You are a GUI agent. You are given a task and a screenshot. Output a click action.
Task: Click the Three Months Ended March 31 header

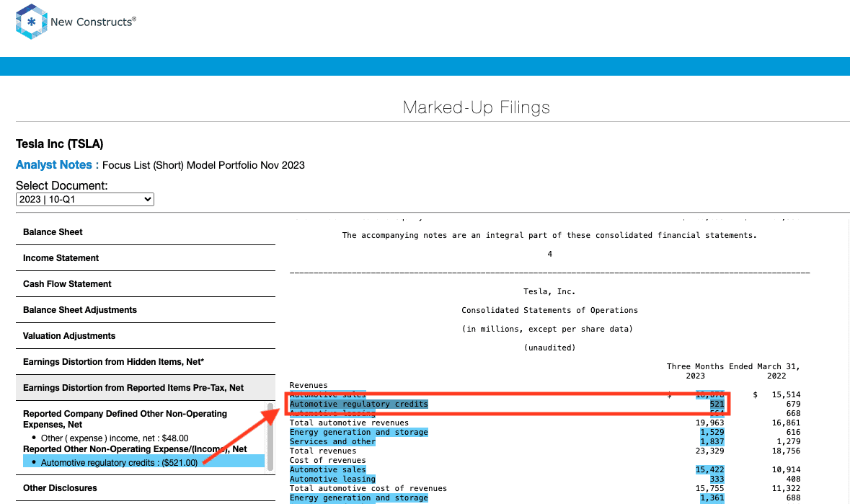coord(733,366)
